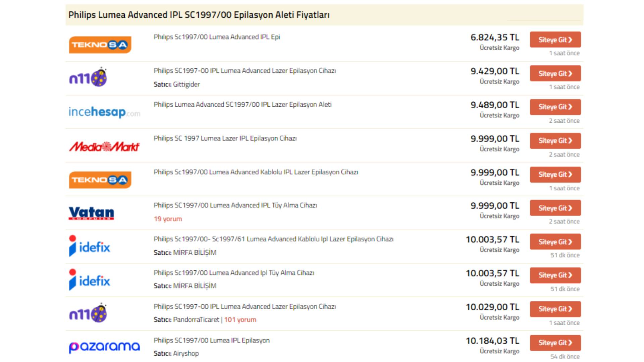Screen dimensions: 644x362
Task: Click the 10.029,00 TL price
Action: [492, 307]
